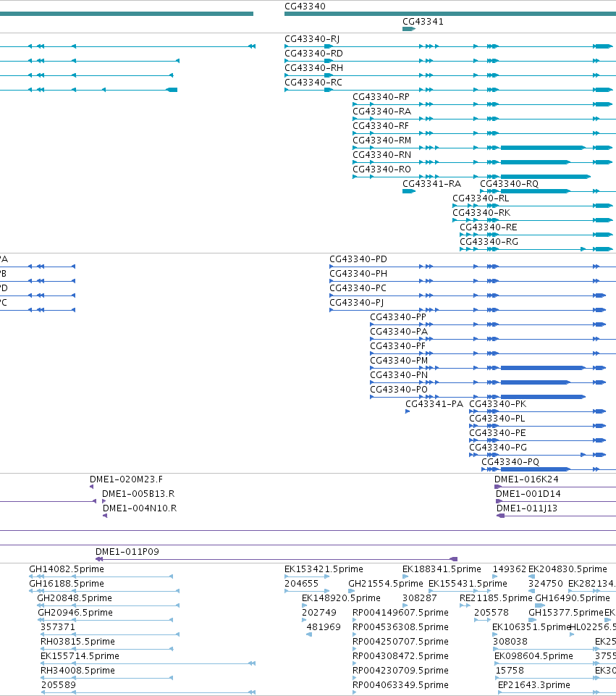
Task: Select protein CG43340-PN
Action: [x=399, y=375]
